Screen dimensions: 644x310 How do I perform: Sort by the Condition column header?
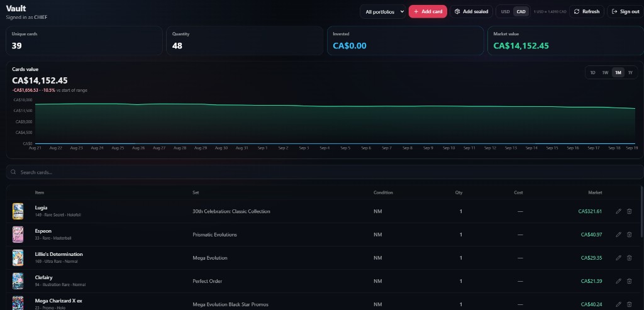(x=383, y=192)
